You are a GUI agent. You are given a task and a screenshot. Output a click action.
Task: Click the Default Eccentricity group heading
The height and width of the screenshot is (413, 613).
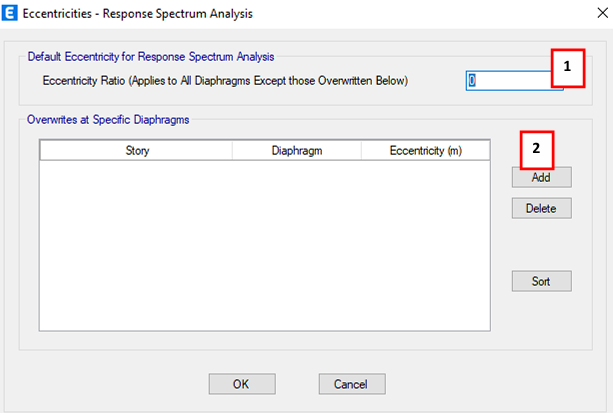[x=150, y=56]
